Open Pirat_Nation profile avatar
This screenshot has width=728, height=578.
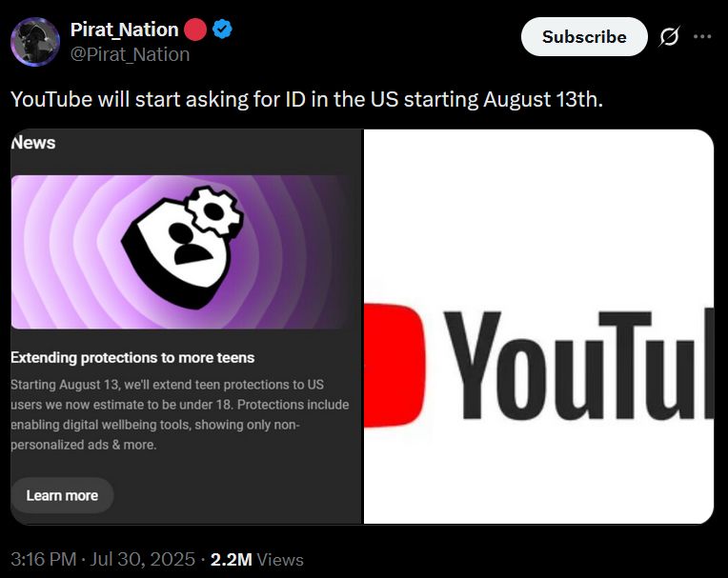click(35, 42)
